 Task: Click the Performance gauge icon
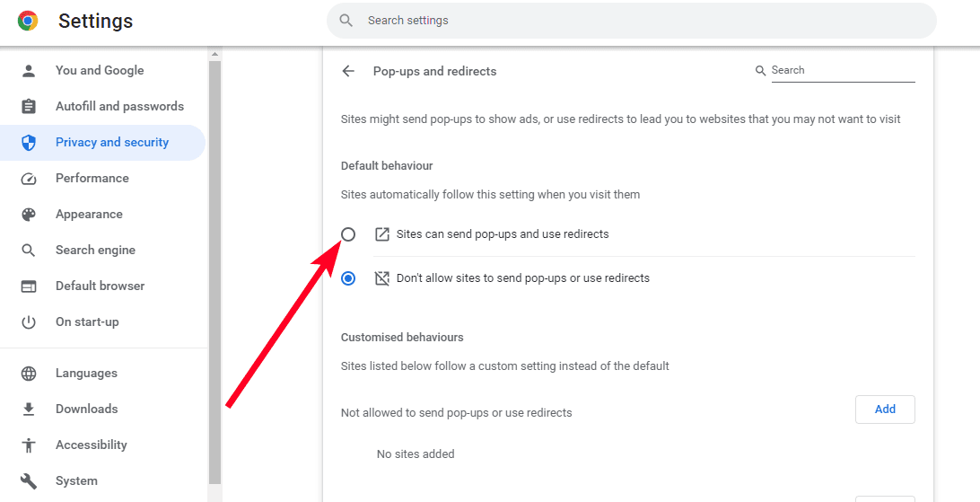click(29, 179)
